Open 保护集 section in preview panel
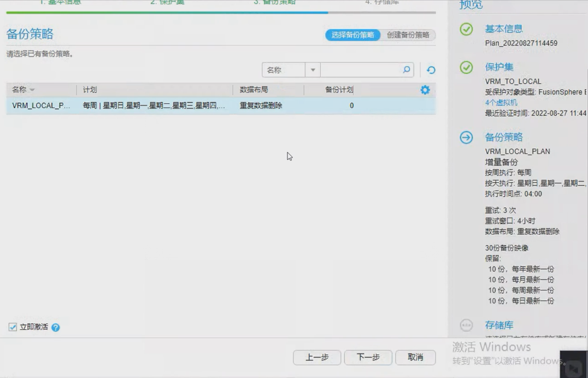 (499, 67)
